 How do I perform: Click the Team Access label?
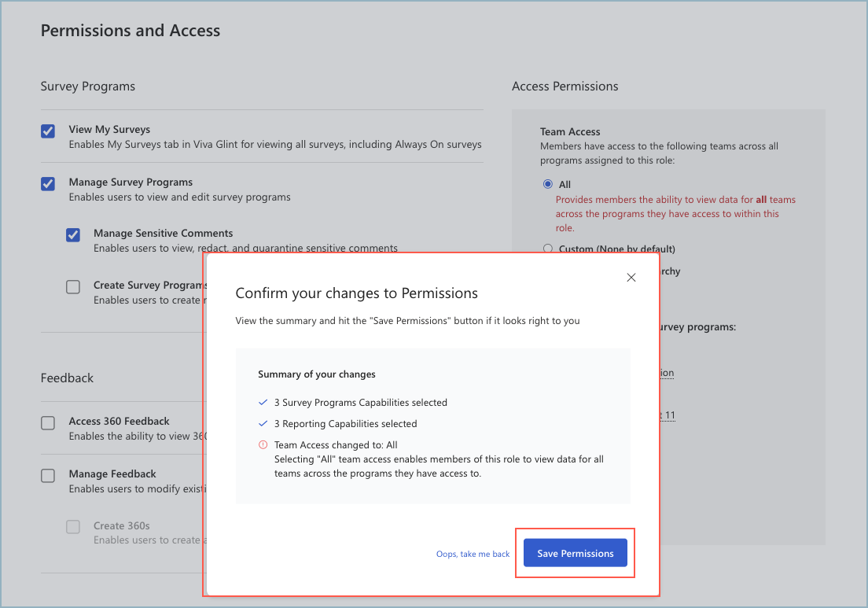coord(570,132)
